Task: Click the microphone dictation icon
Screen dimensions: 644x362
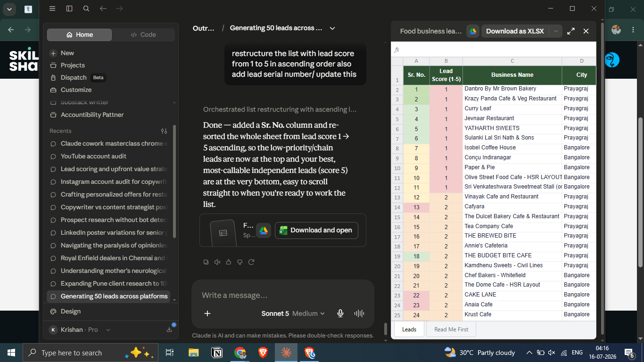Action: (x=340, y=313)
